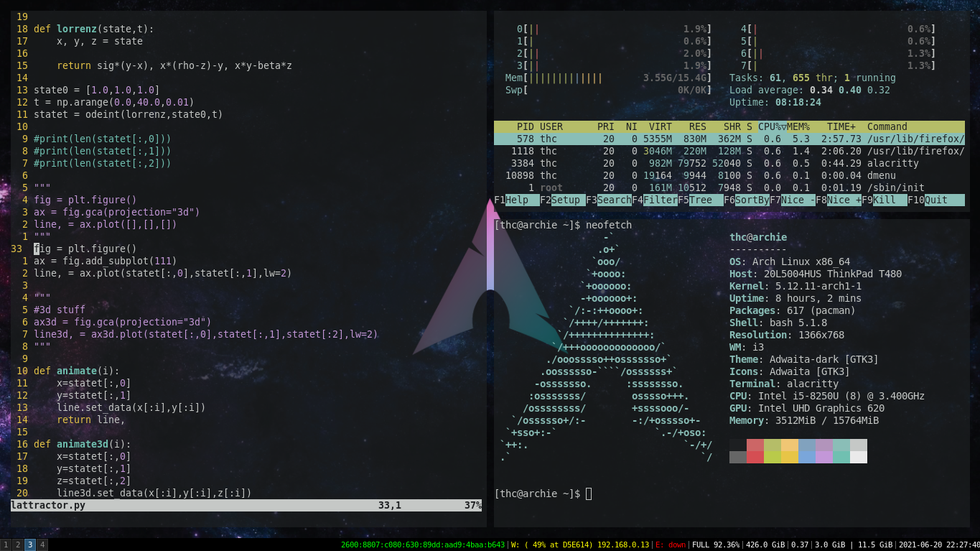
Task: Click the ethernet 'E: down' indicator
Action: coord(671,545)
